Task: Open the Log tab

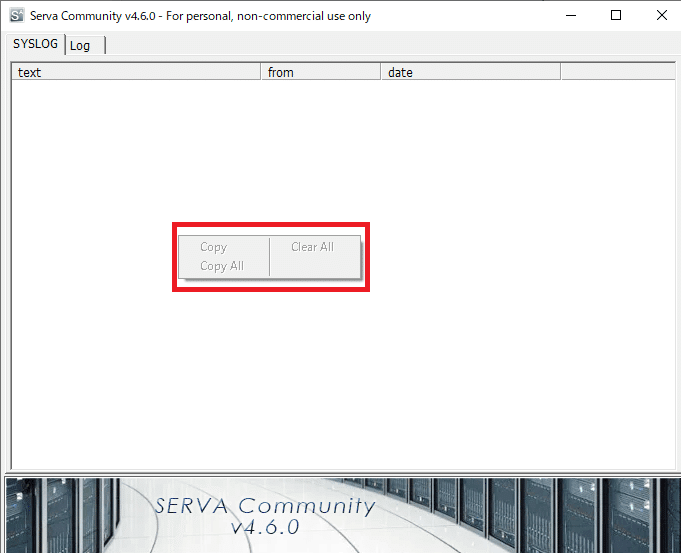Action: tap(85, 46)
